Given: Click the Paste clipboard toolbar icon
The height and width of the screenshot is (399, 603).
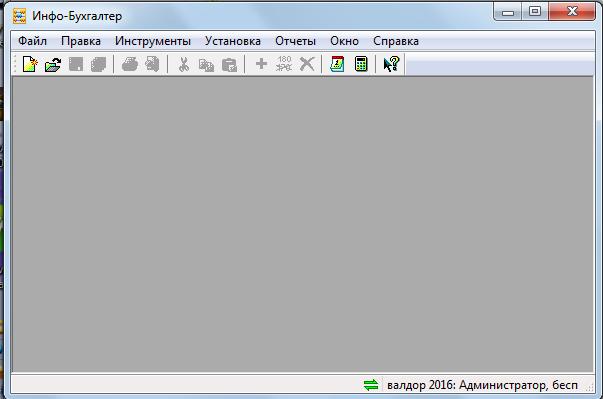Looking at the screenshot, I should click(x=229, y=65).
